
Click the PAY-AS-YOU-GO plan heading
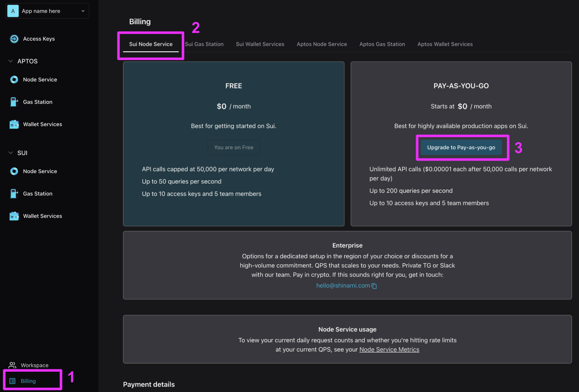[461, 86]
